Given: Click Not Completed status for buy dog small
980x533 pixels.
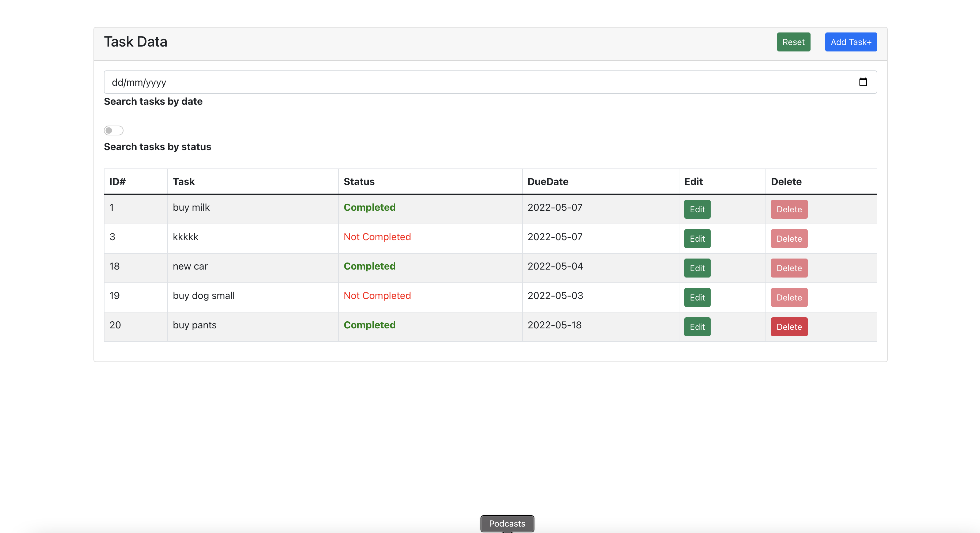Looking at the screenshot, I should pos(378,296).
